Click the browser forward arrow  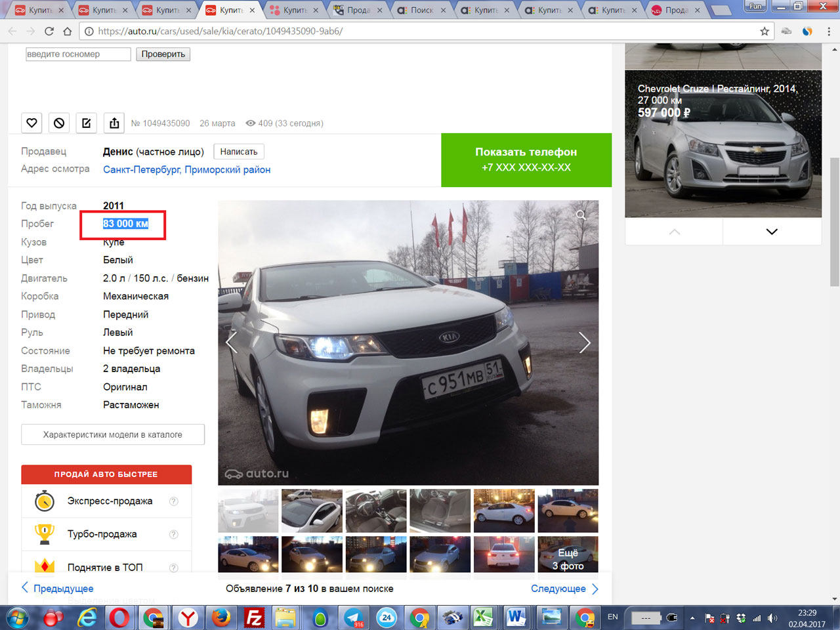pyautogui.click(x=31, y=31)
